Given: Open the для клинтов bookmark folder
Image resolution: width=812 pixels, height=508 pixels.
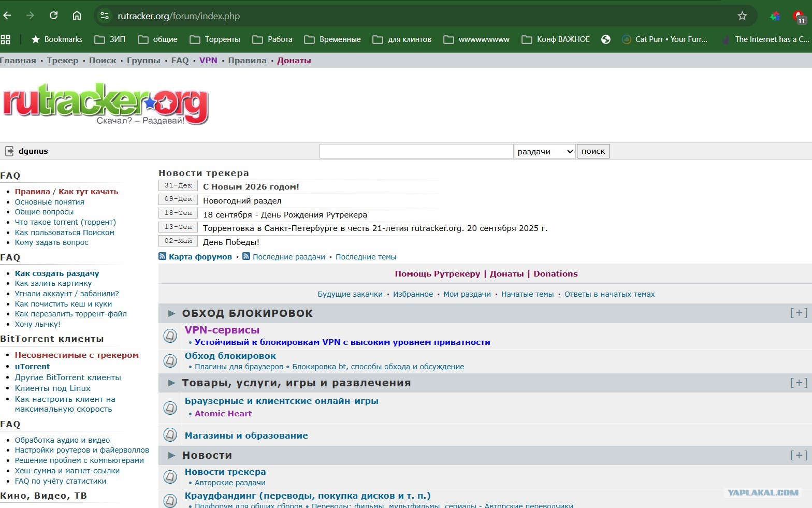Looking at the screenshot, I should point(402,39).
